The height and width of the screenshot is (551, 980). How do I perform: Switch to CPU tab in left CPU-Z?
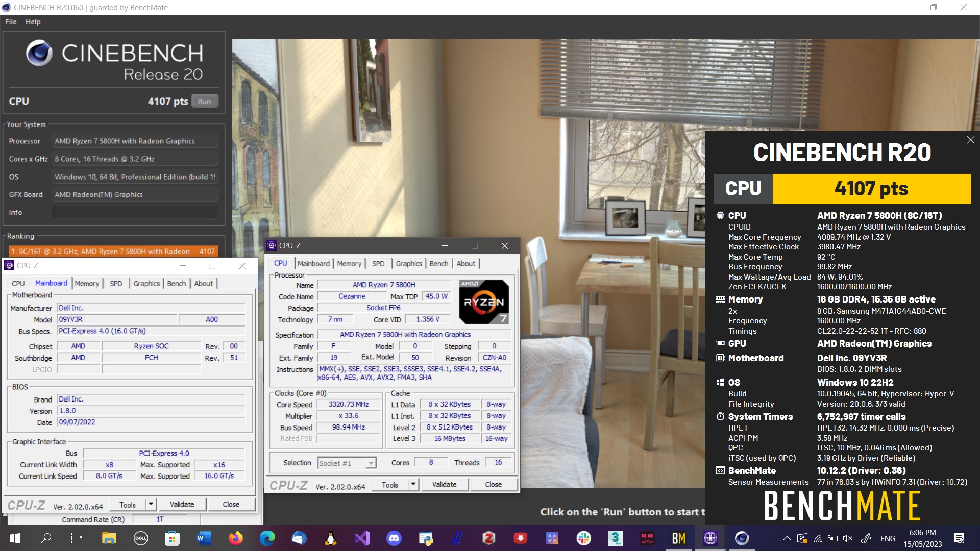click(x=18, y=284)
